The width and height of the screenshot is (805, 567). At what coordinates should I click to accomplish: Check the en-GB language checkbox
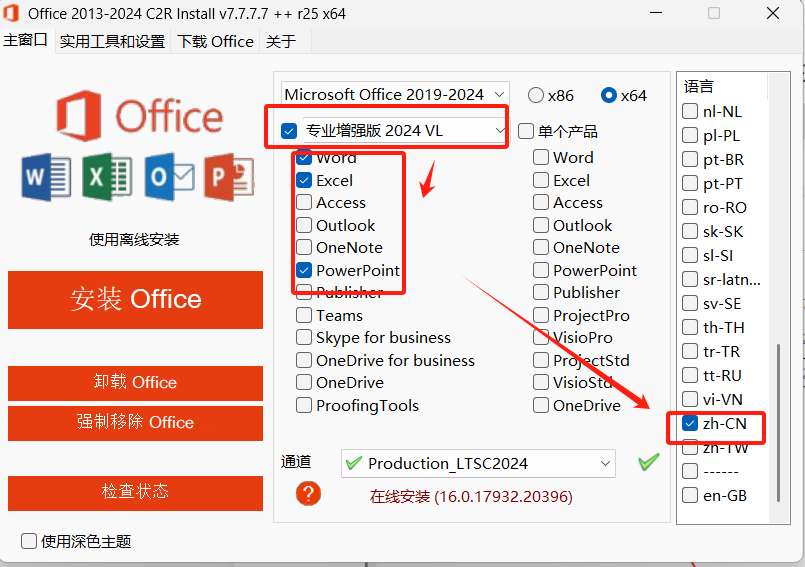[x=689, y=496]
